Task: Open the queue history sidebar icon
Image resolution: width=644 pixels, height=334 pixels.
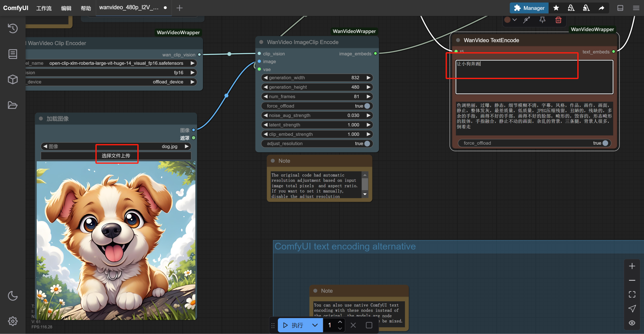Action: (x=13, y=28)
